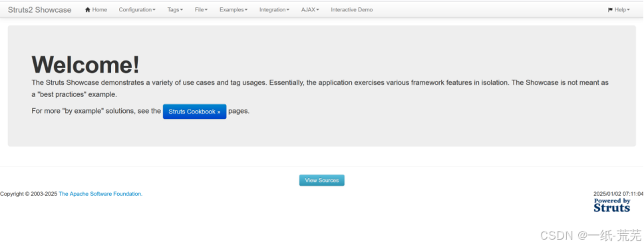Click the Copyright © 2003-2025 text
The width and height of the screenshot is (644, 247).
[x=29, y=194]
